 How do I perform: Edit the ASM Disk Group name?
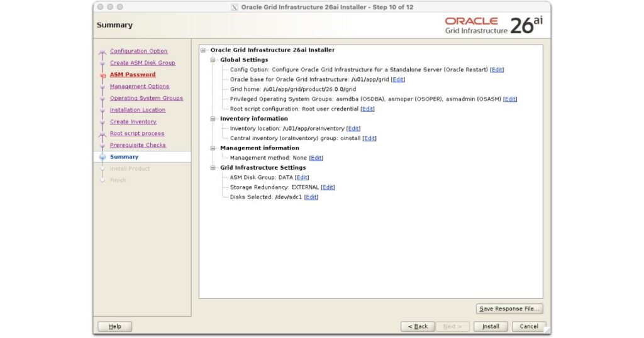pyautogui.click(x=302, y=178)
